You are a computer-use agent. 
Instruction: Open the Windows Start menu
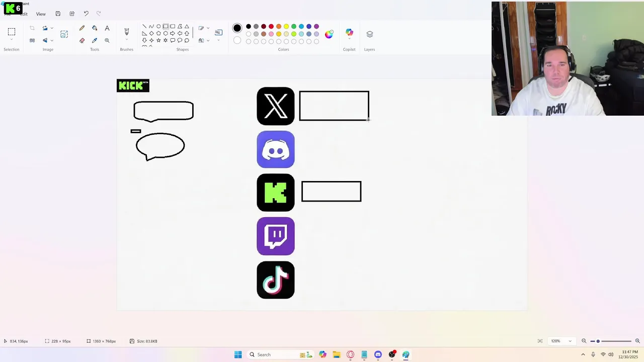point(238,354)
